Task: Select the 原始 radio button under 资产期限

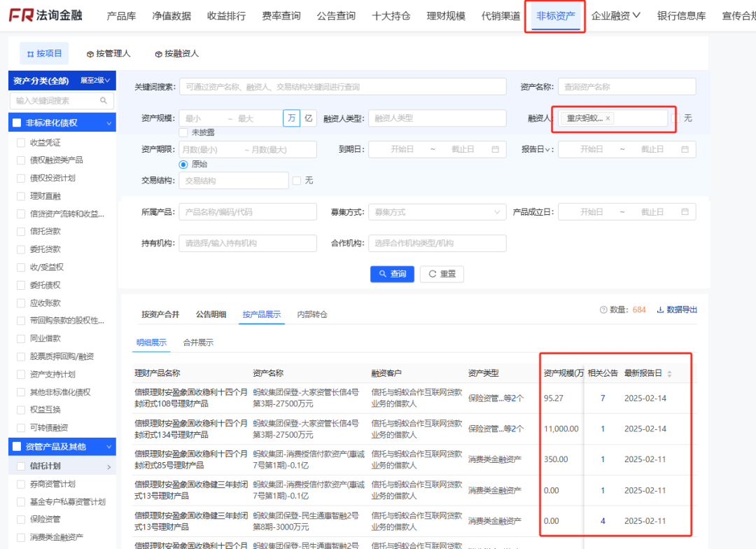Action: tap(183, 163)
